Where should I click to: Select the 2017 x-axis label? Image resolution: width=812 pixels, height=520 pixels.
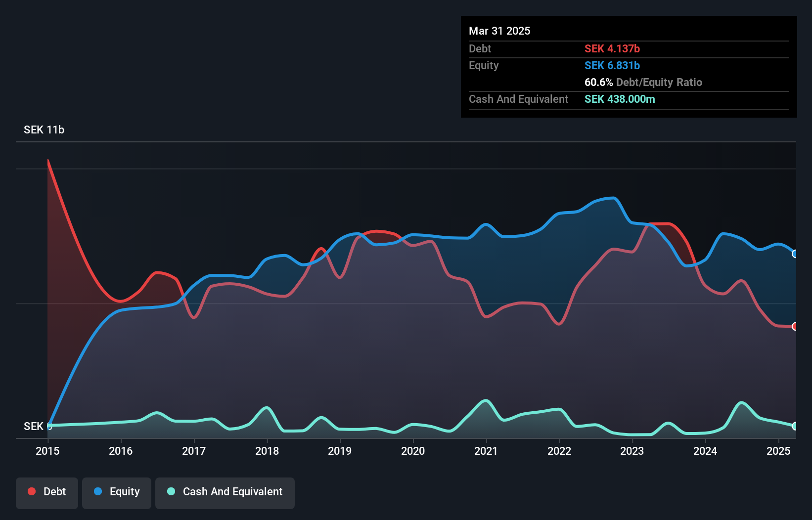click(x=194, y=451)
